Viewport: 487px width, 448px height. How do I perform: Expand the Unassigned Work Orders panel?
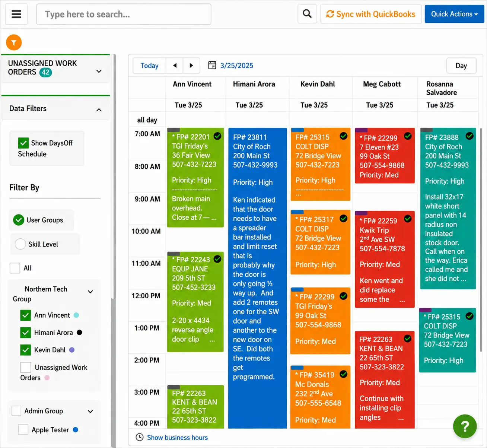(99, 71)
